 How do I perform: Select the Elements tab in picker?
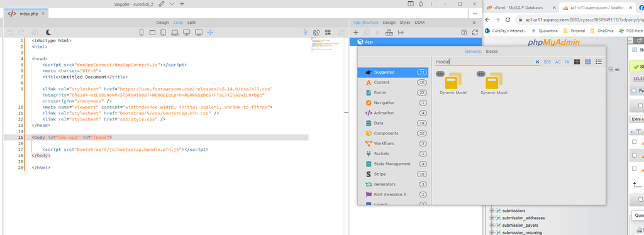point(473,52)
